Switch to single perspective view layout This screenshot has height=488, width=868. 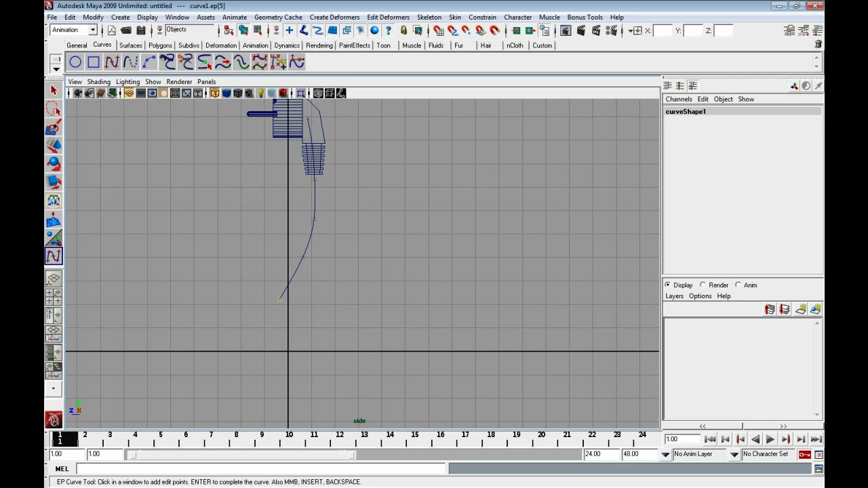point(54,279)
